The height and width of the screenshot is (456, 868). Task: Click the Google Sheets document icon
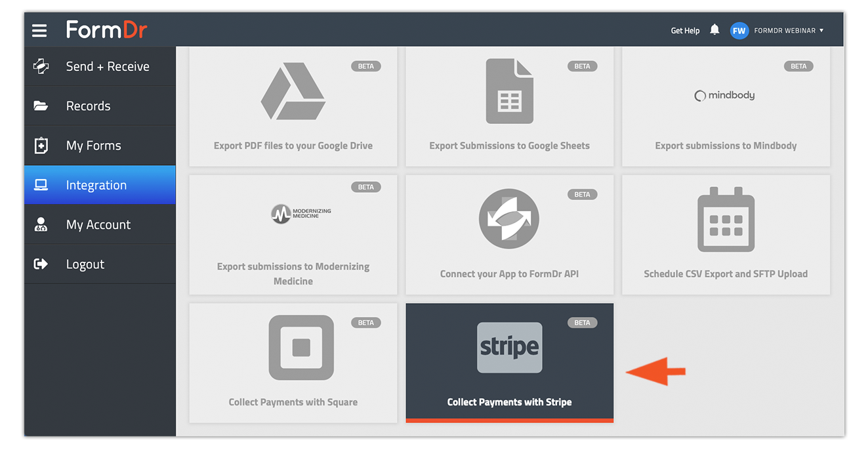coord(509,91)
